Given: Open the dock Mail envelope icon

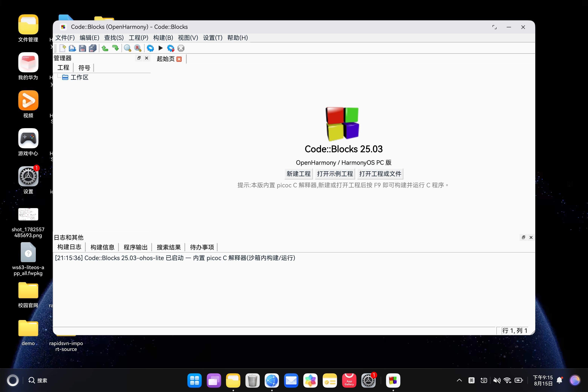Looking at the screenshot, I should (291, 381).
